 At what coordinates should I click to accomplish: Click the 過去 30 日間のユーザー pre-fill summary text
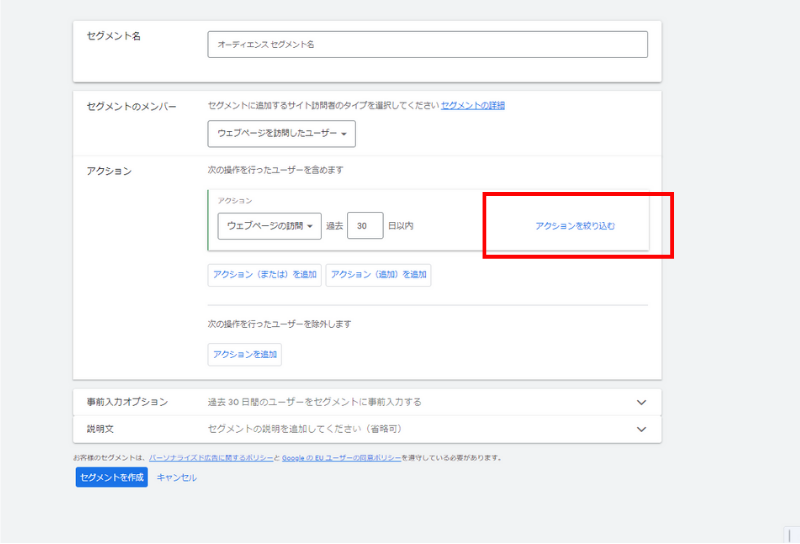(x=314, y=402)
